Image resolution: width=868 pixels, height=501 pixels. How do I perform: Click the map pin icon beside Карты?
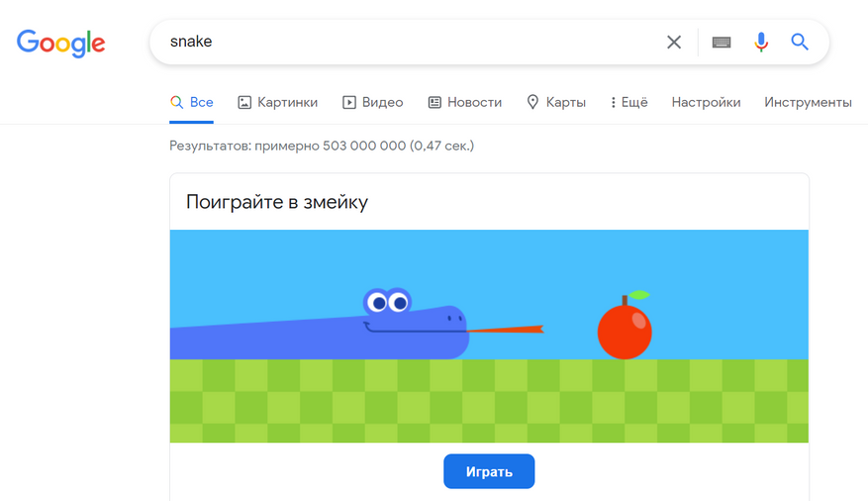(532, 102)
